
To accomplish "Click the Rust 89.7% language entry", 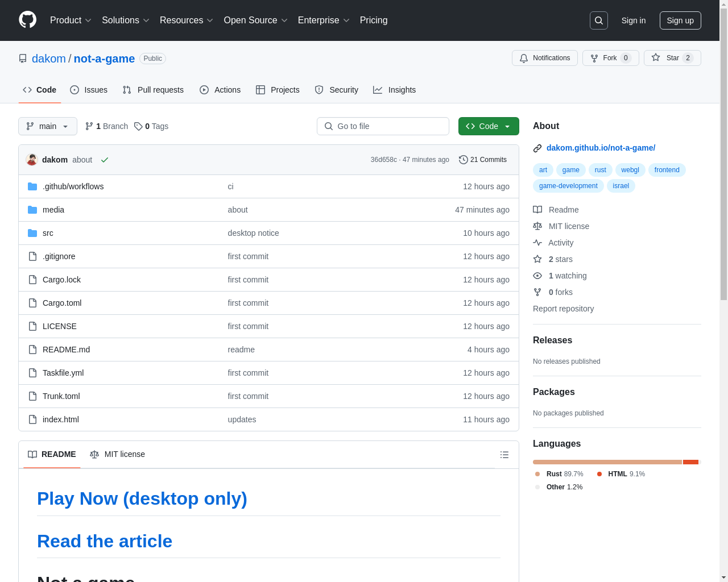I will (x=559, y=474).
